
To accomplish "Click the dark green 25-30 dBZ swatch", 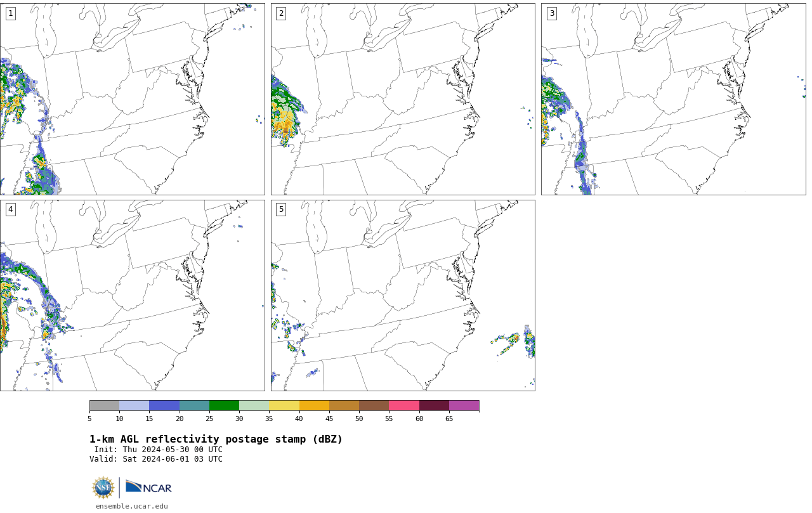I will 224,406.
